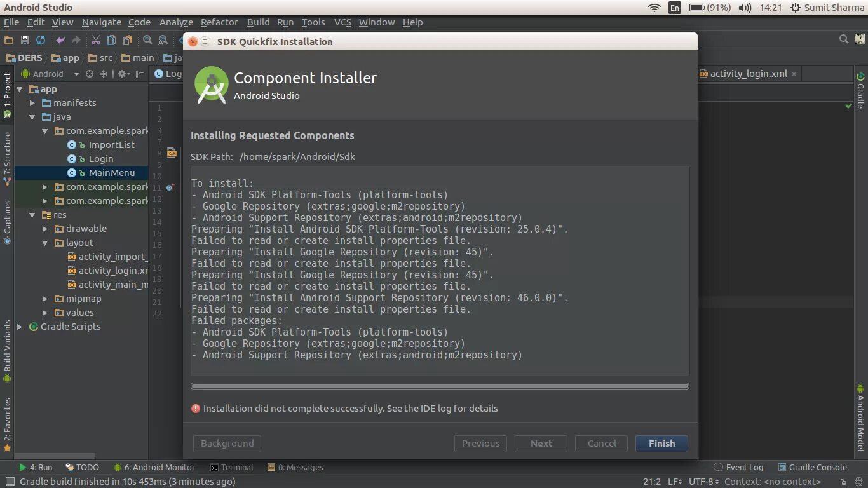868x488 pixels.
Task: Click the Save All toolbar icon
Action: click(25, 40)
